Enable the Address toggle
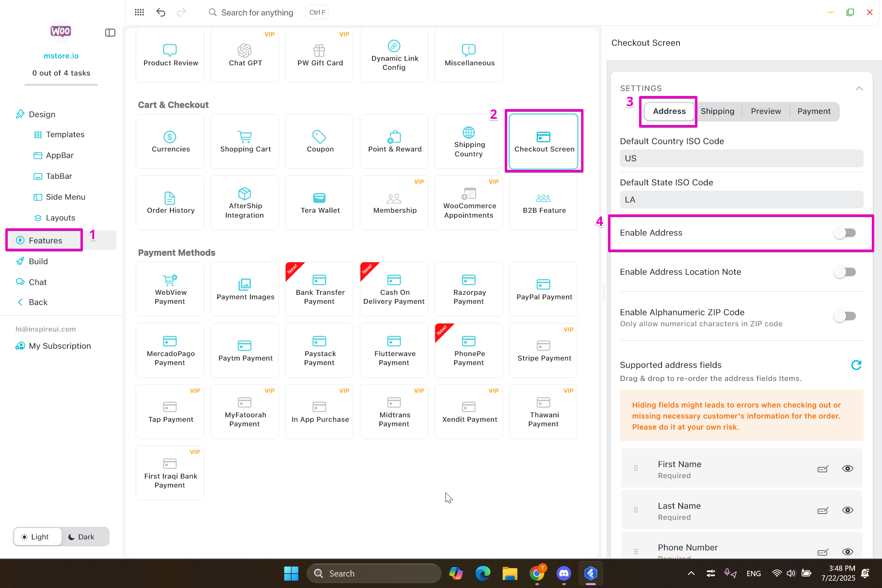The width and height of the screenshot is (882, 588). (x=844, y=233)
